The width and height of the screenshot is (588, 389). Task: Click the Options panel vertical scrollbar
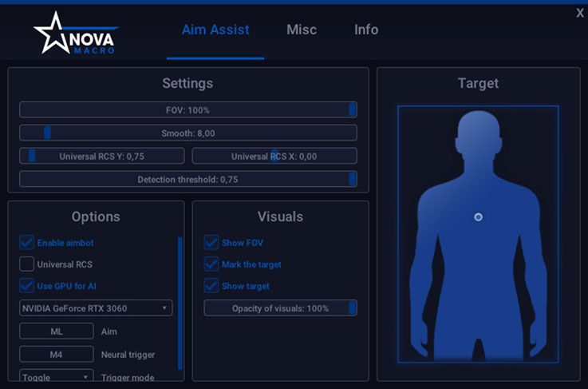(180, 304)
